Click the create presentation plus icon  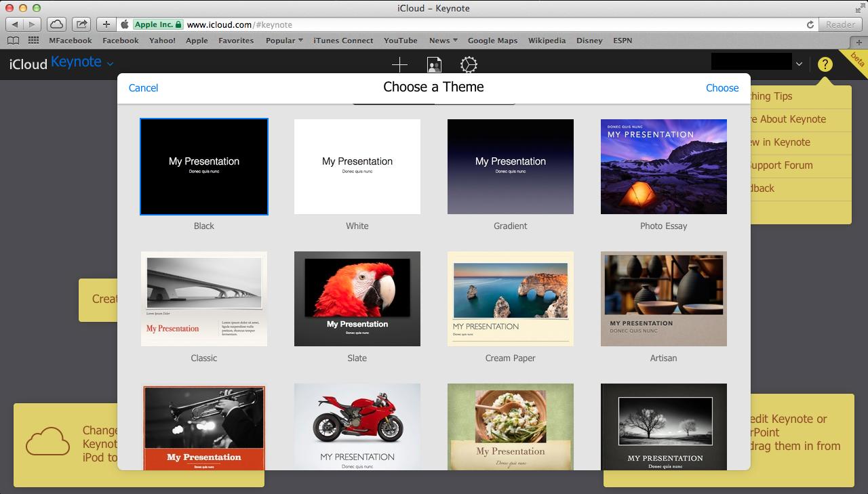pos(400,64)
